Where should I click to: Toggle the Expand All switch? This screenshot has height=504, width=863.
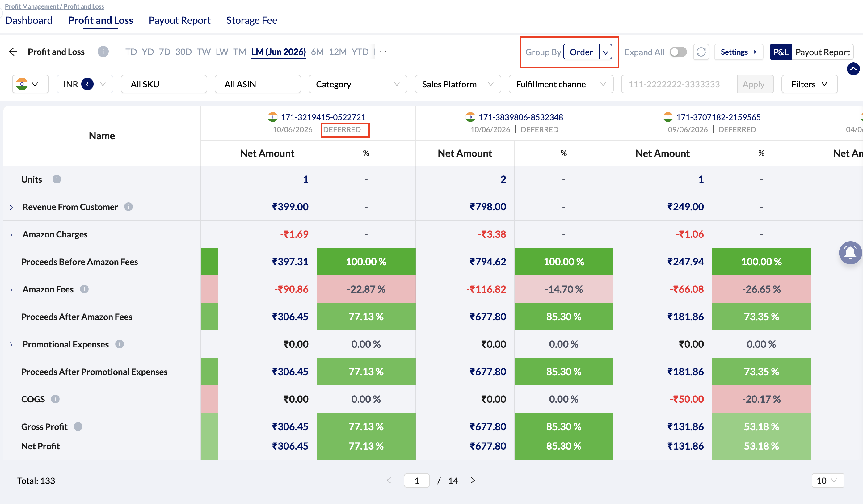click(x=678, y=52)
